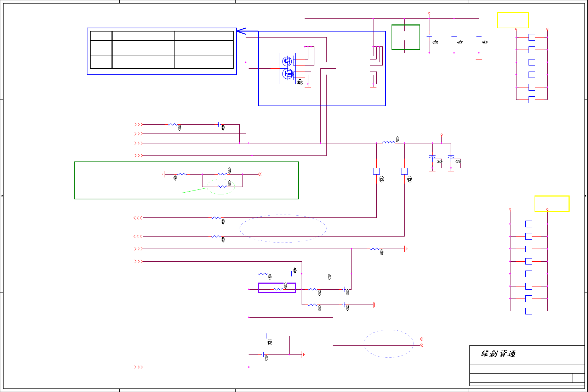Click the top square in the upper-right test-point ladder

(532, 37)
